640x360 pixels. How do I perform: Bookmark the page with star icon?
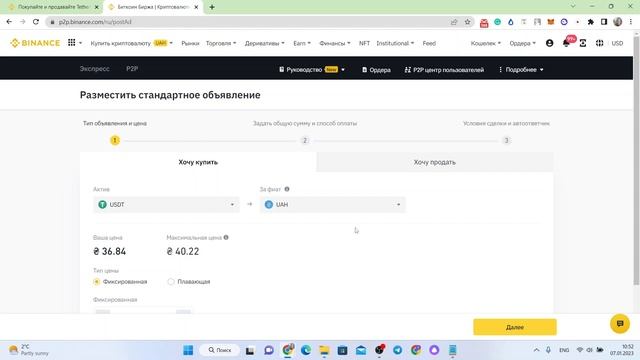(468, 22)
